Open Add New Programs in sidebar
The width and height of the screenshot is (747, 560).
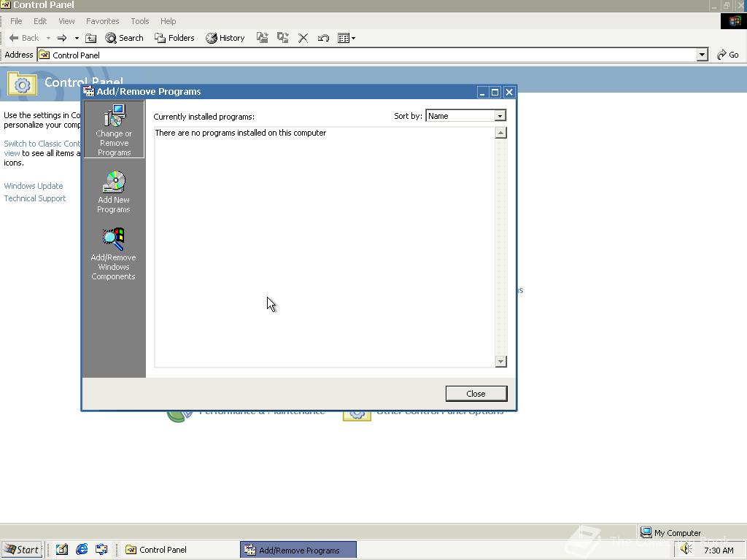pos(114,192)
